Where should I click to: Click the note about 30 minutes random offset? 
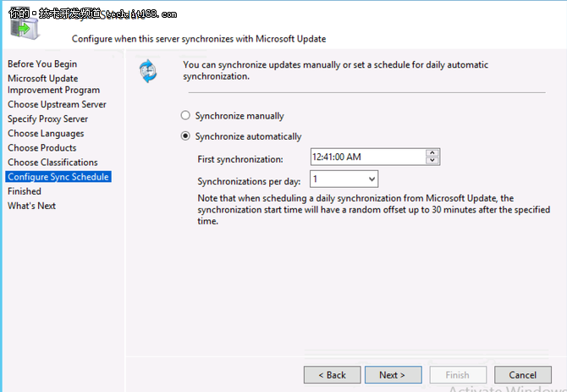click(374, 210)
